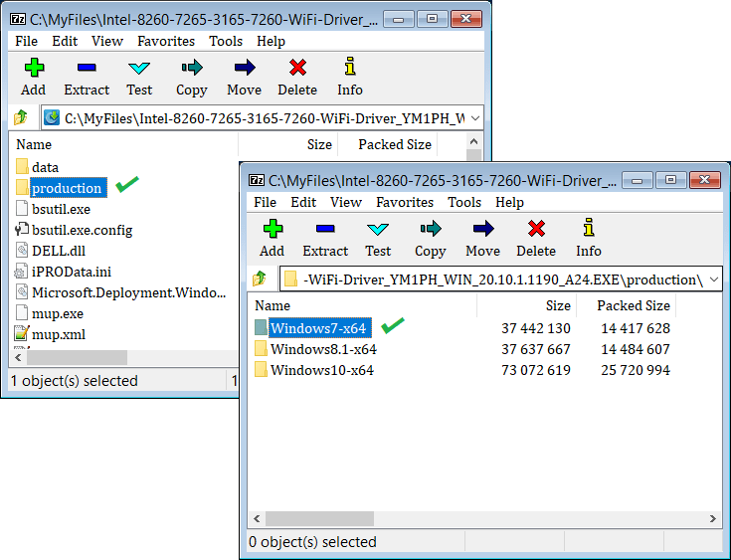Click Extract icon in front window toolbar

click(325, 229)
